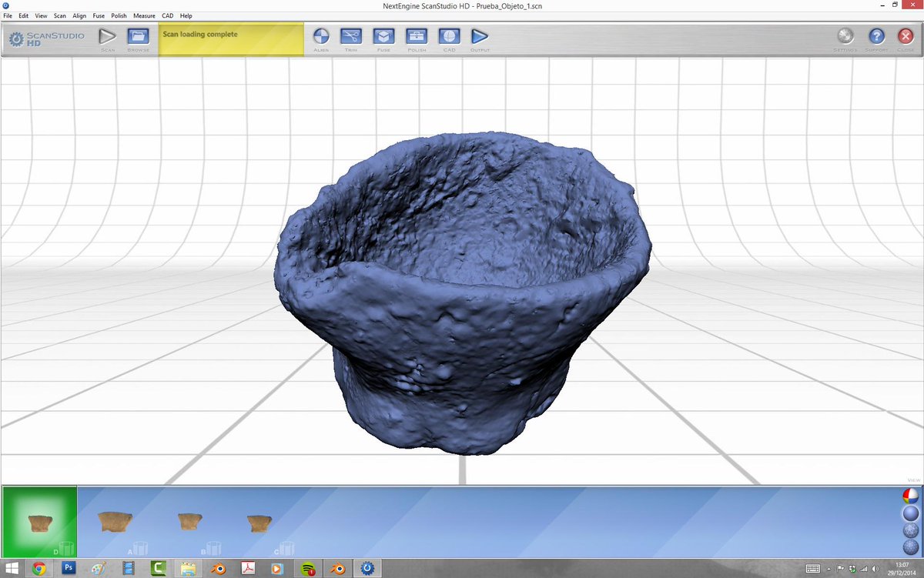Screen dimensions: 924x578
Task: Click the blue 3D bowl model
Action: (462, 292)
